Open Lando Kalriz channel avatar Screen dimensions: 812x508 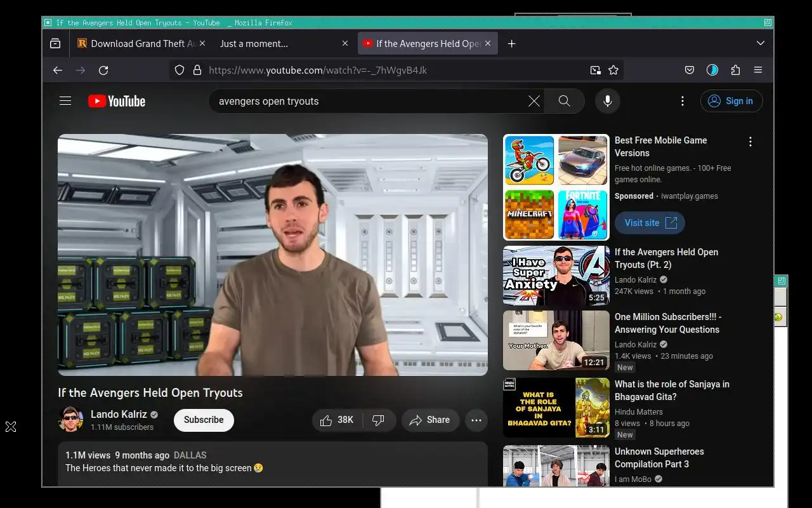tap(70, 420)
